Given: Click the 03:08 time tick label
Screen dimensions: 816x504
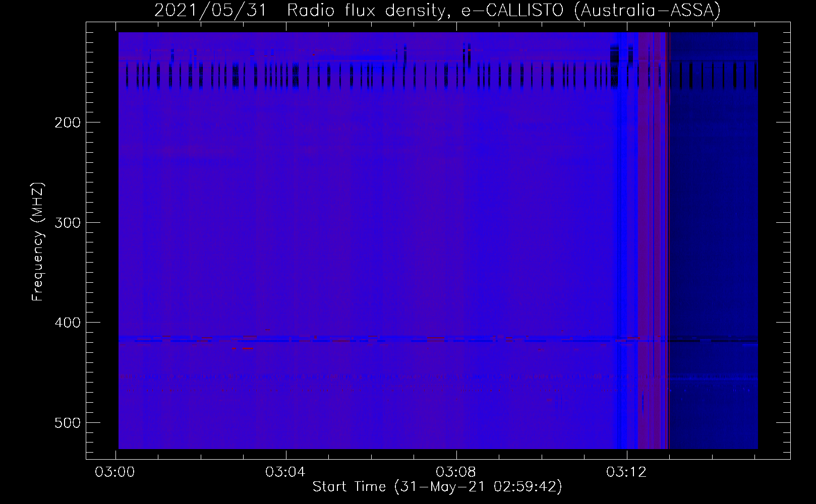Looking at the screenshot, I should tap(456, 472).
